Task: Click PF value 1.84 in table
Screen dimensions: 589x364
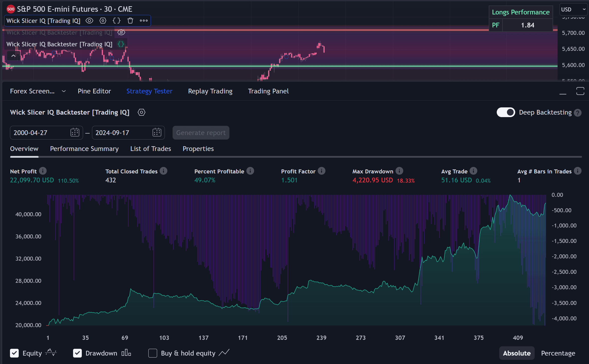Action: (x=528, y=25)
